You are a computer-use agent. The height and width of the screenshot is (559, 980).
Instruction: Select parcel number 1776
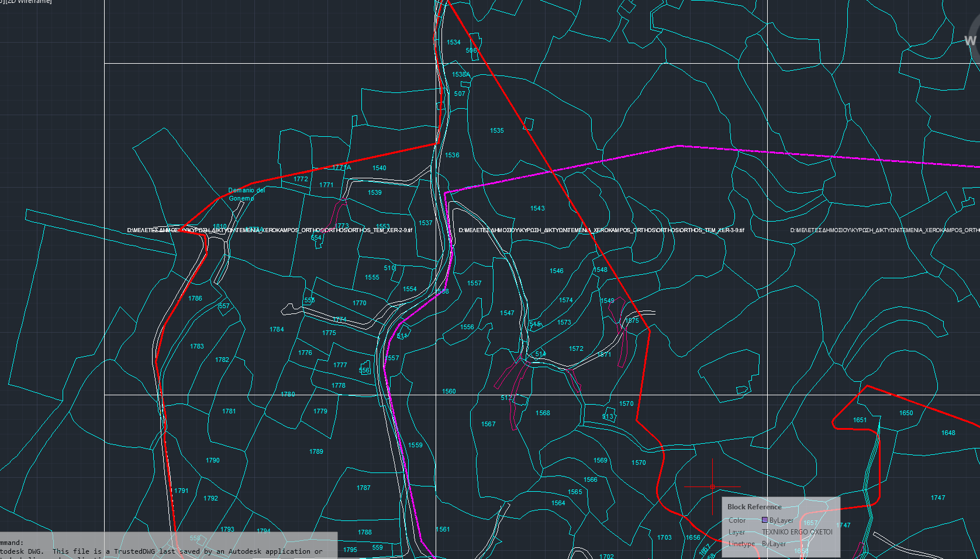click(305, 353)
